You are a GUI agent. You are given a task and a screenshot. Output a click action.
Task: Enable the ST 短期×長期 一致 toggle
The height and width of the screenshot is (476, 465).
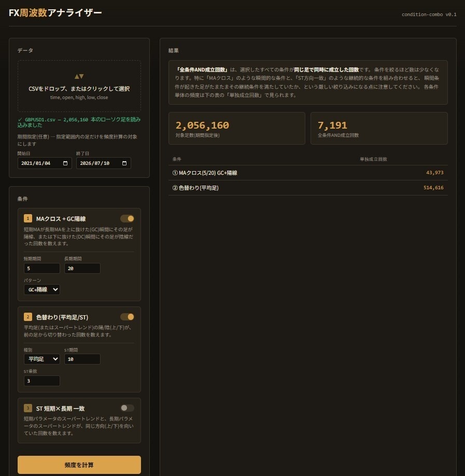tap(127, 408)
